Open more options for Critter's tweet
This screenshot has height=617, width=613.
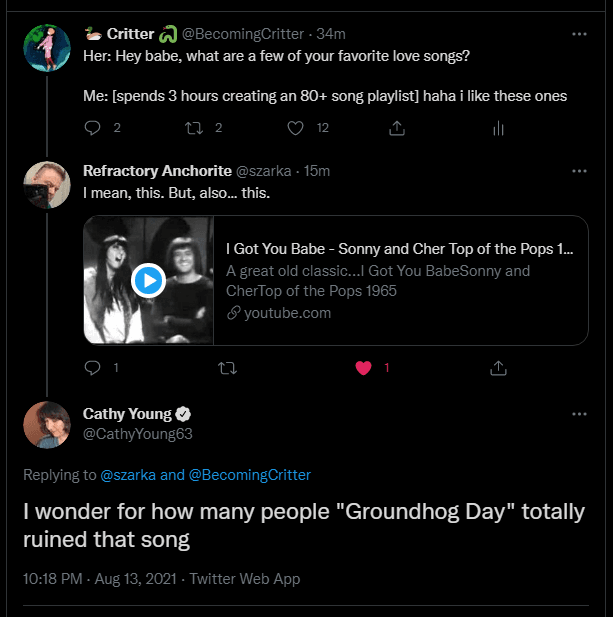[579, 34]
